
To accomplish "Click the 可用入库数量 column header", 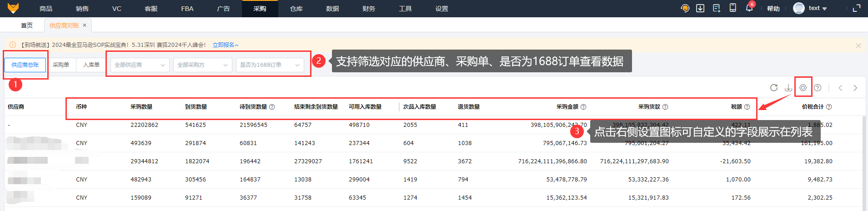I will [365, 107].
